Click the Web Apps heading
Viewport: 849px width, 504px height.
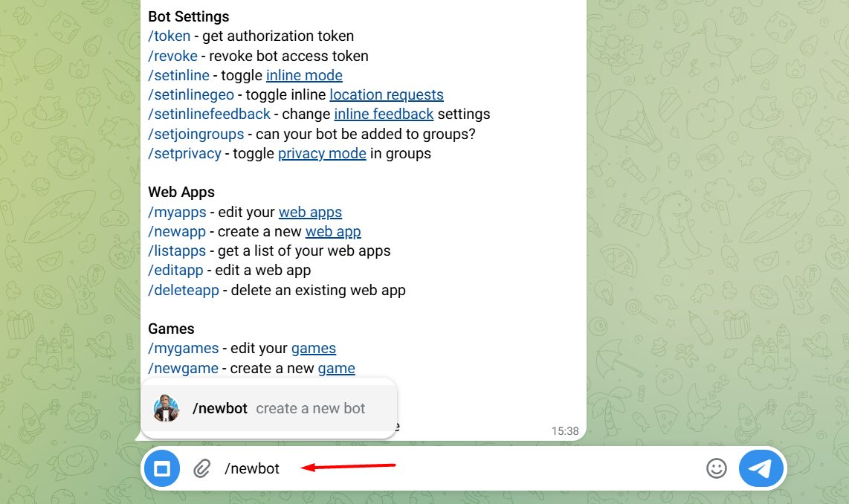click(181, 193)
